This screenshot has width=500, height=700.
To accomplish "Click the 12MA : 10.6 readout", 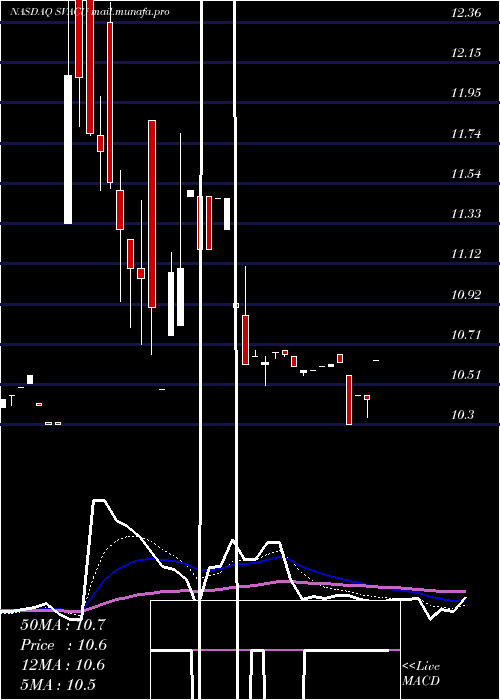I will (63, 665).
